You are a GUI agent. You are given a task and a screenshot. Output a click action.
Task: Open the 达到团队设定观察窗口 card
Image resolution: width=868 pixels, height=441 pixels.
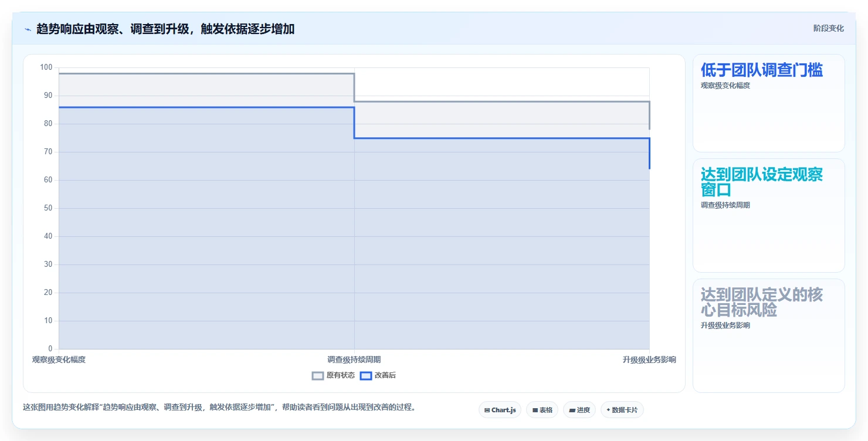point(768,215)
